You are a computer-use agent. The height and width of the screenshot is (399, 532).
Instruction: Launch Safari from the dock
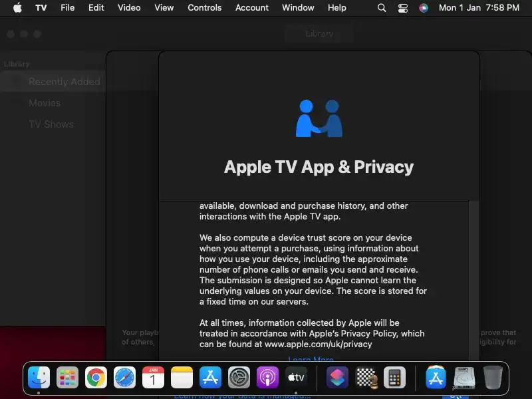pos(124,377)
